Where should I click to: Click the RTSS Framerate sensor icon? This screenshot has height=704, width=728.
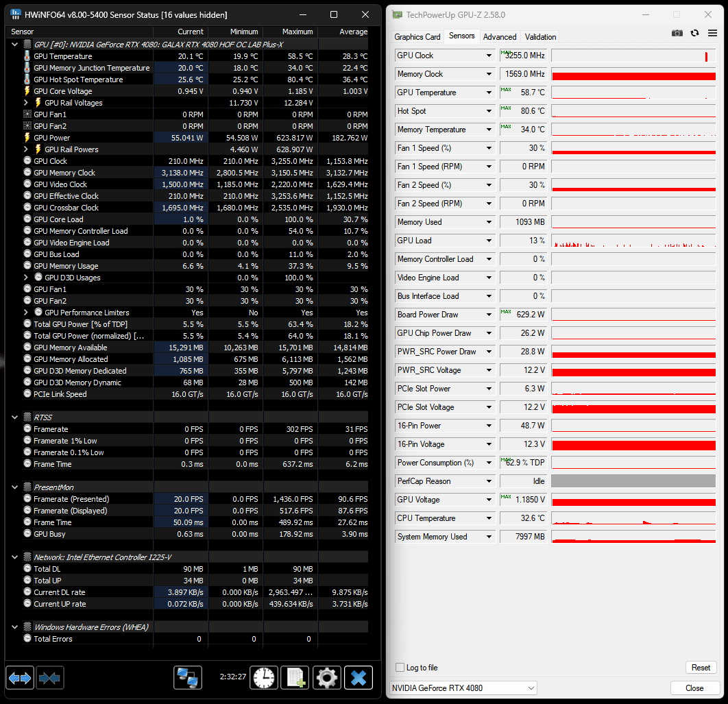[27, 428]
